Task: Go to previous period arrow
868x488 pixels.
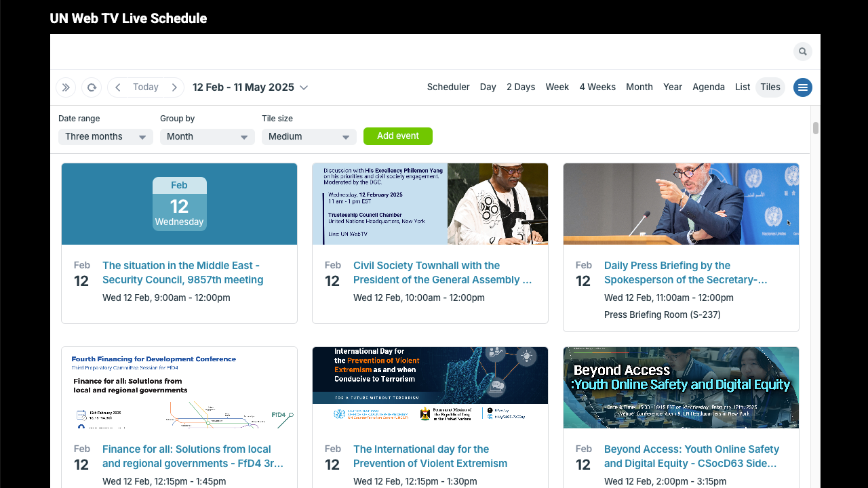Action: pyautogui.click(x=118, y=87)
